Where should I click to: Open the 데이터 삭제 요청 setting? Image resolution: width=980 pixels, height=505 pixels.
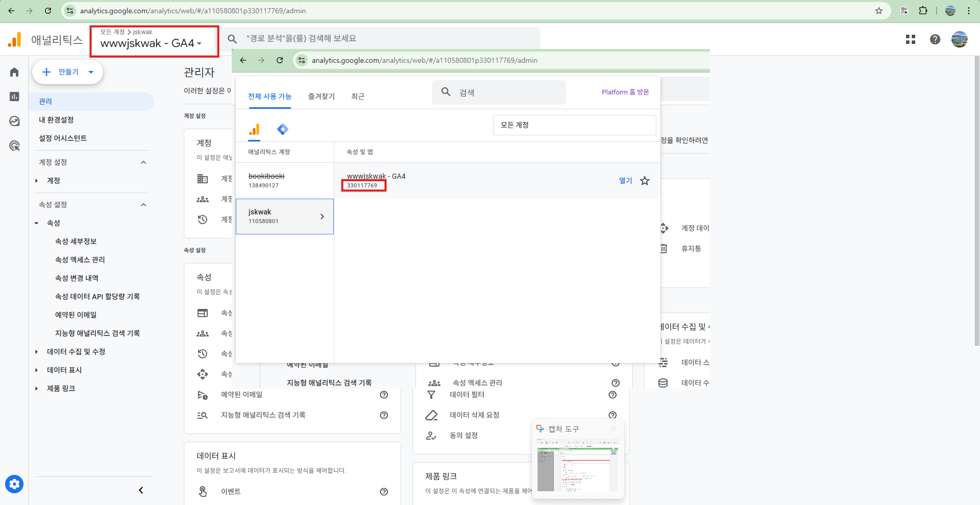(474, 415)
